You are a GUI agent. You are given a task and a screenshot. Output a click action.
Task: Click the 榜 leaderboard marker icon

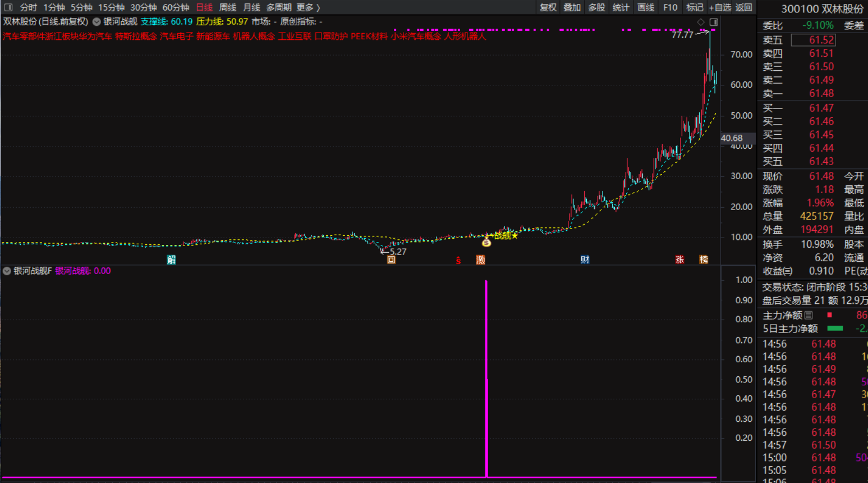[704, 259]
